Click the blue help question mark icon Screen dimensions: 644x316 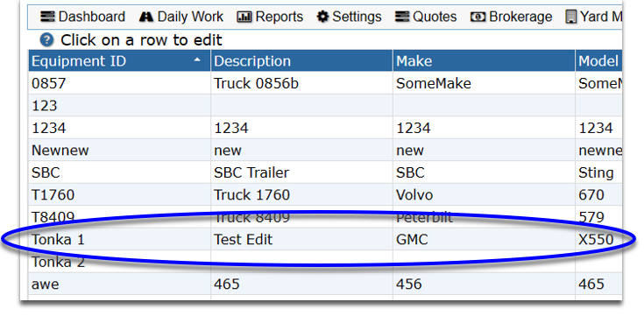click(46, 39)
